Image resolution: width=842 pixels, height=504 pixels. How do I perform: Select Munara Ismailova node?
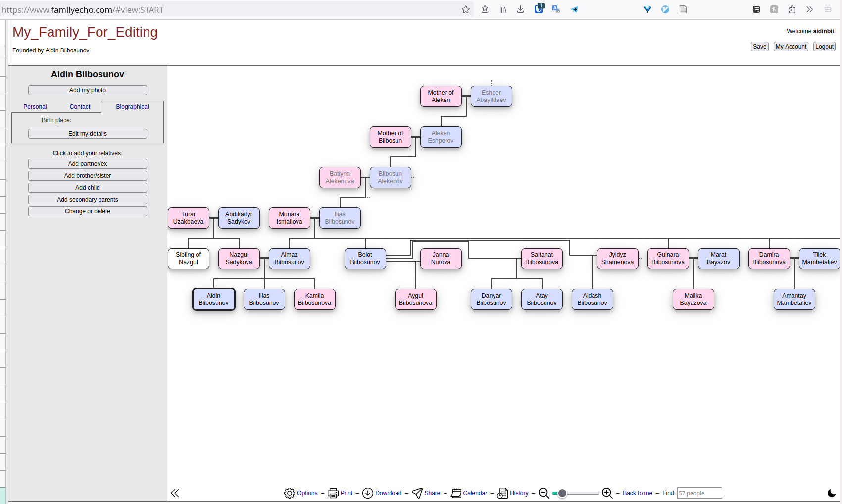tap(290, 218)
